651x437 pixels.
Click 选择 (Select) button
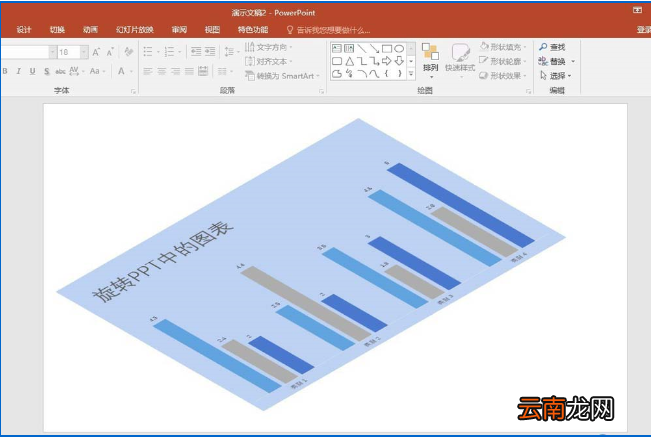556,76
